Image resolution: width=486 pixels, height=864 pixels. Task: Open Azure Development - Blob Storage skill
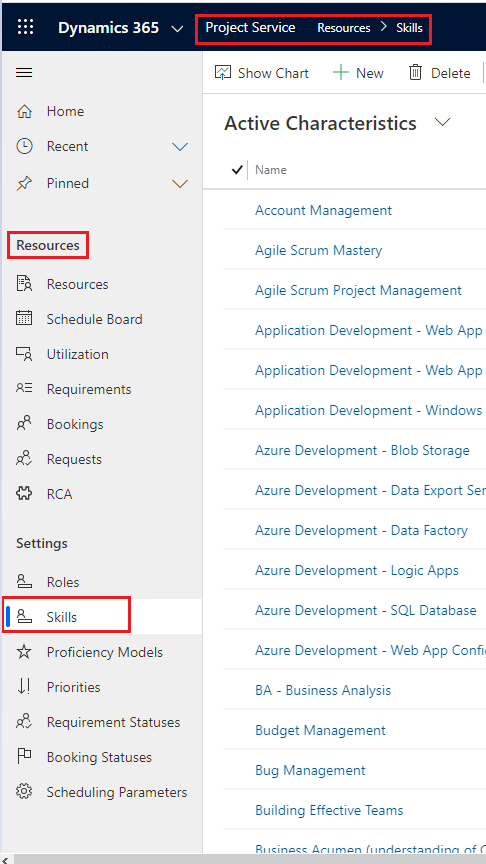[x=362, y=450]
